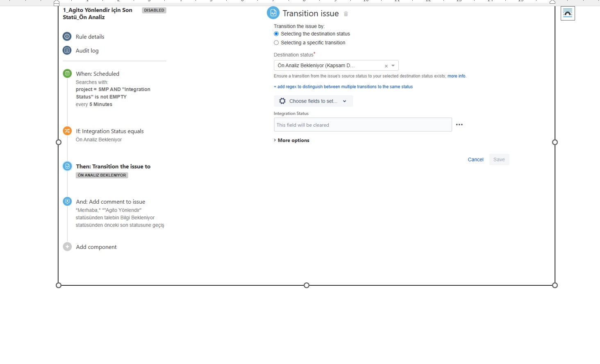The height and width of the screenshot is (364, 600).
Task: Select the orange If: Integration Status condition icon
Action: [67, 131]
